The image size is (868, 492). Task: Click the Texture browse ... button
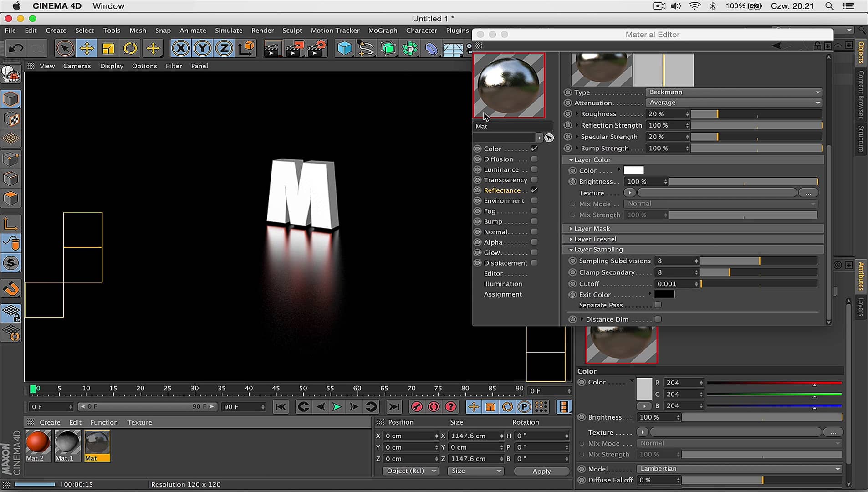(809, 193)
